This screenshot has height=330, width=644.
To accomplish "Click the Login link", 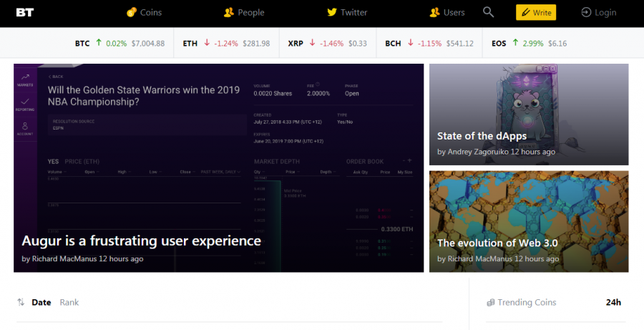I will point(605,13).
